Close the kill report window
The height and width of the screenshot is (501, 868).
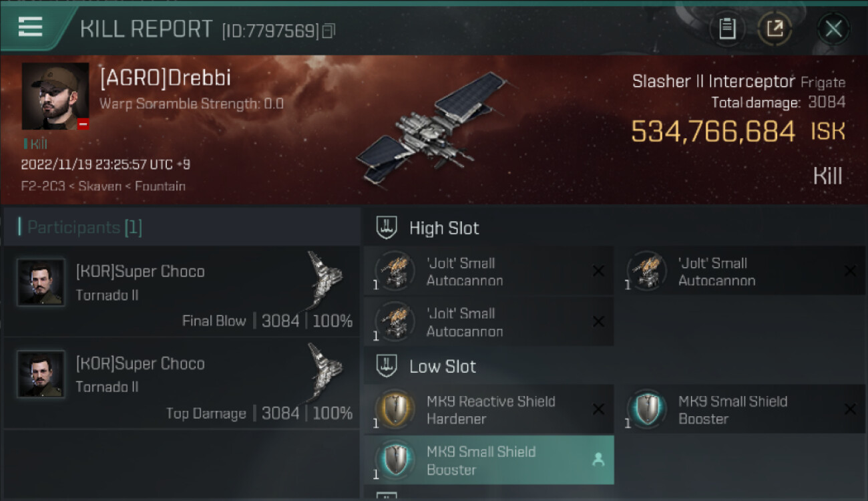(x=833, y=29)
